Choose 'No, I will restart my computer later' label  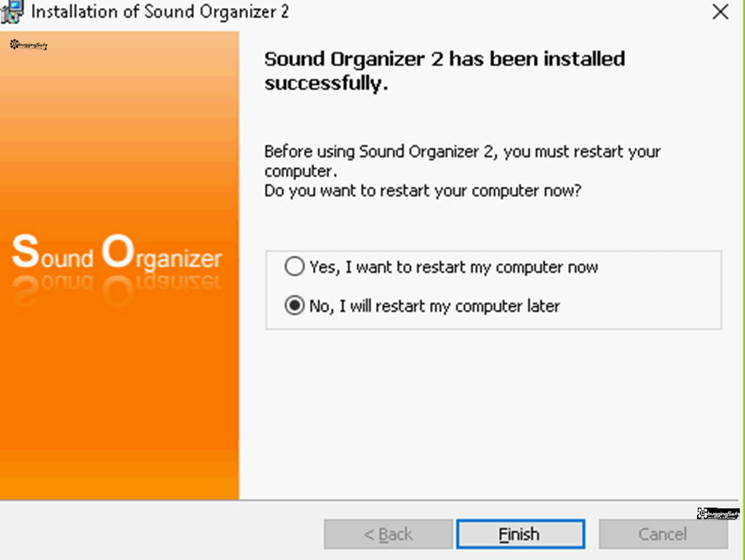[x=435, y=306]
